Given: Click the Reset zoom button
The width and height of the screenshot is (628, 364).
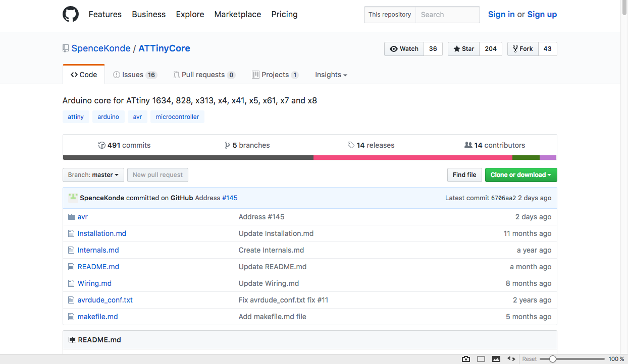Looking at the screenshot, I should [530, 359].
